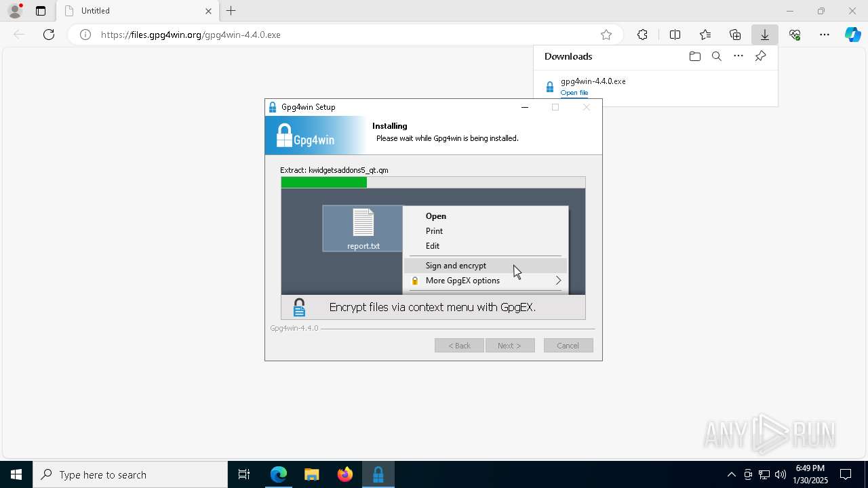Open the Copilot sidebar icon
This screenshot has height=488, width=868.
point(853,35)
